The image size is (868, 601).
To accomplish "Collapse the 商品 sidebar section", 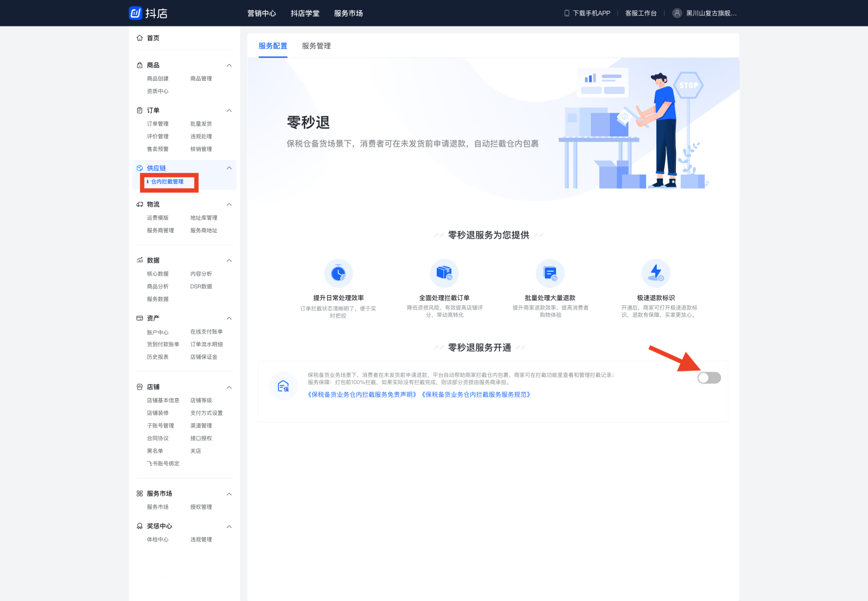I will point(229,66).
